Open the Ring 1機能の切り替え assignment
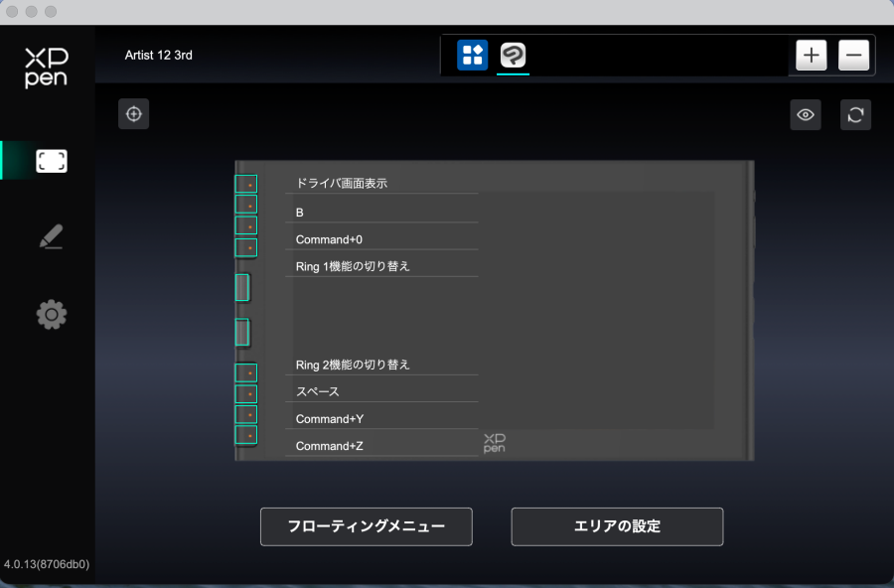 381,266
